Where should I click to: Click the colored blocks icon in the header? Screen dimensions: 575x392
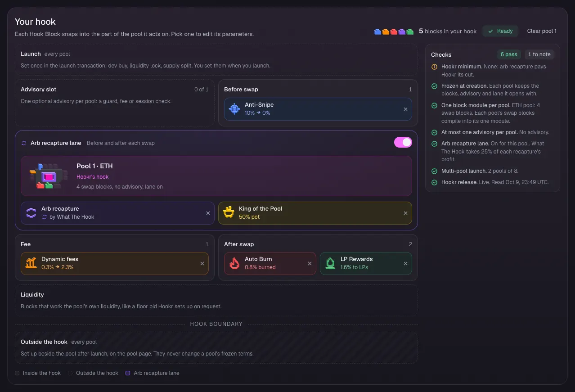(394, 32)
